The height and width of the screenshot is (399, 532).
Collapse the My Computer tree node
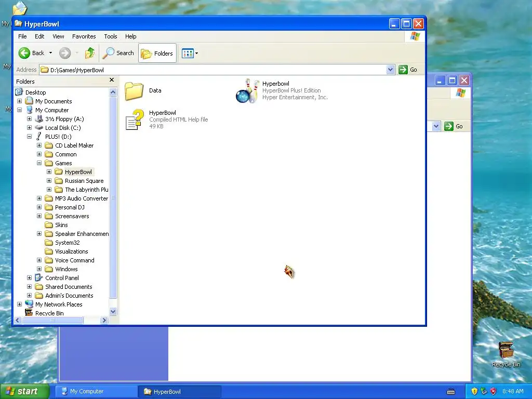point(19,110)
